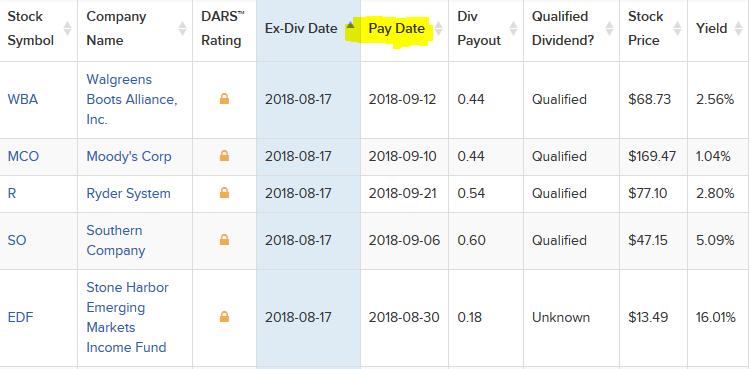
Task: Click the lock icon in the WBA row
Action: [x=224, y=99]
